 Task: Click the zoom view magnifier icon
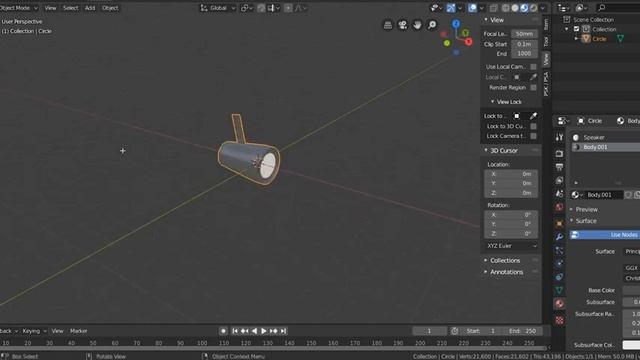(432, 25)
